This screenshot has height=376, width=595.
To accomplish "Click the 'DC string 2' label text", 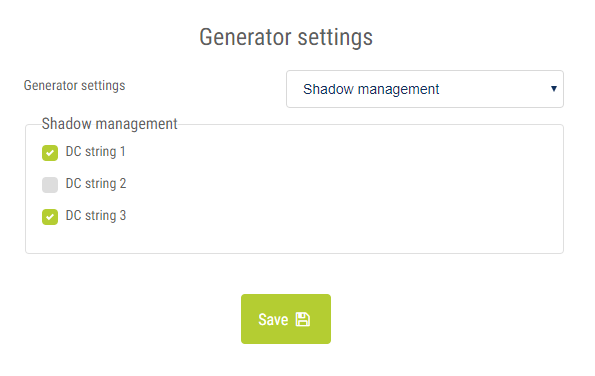I will tap(96, 184).
